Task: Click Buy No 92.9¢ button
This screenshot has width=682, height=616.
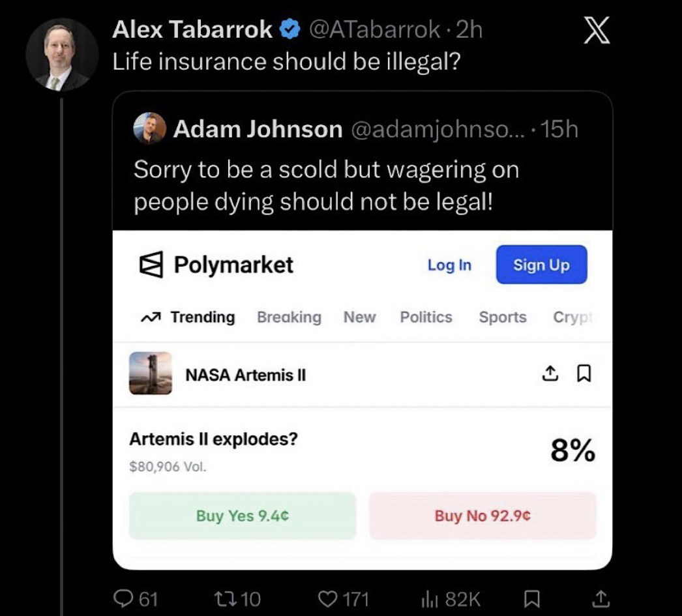Action: click(482, 516)
